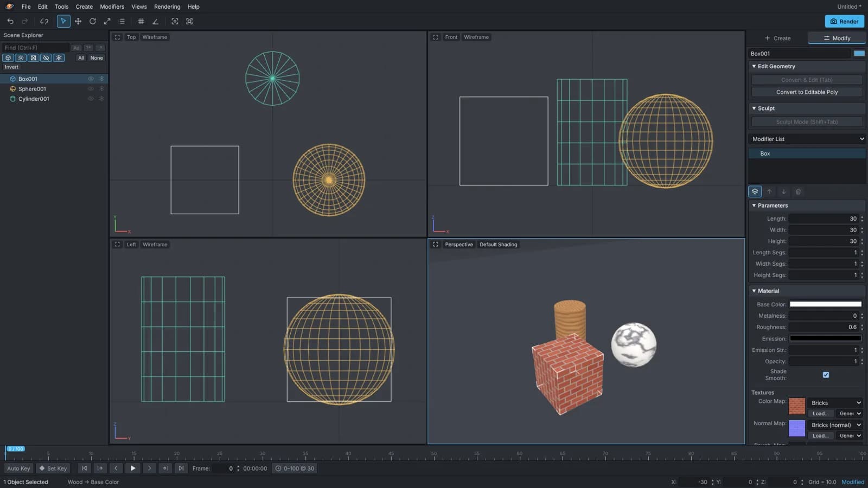Click the white Base Color swatch

pos(825,304)
